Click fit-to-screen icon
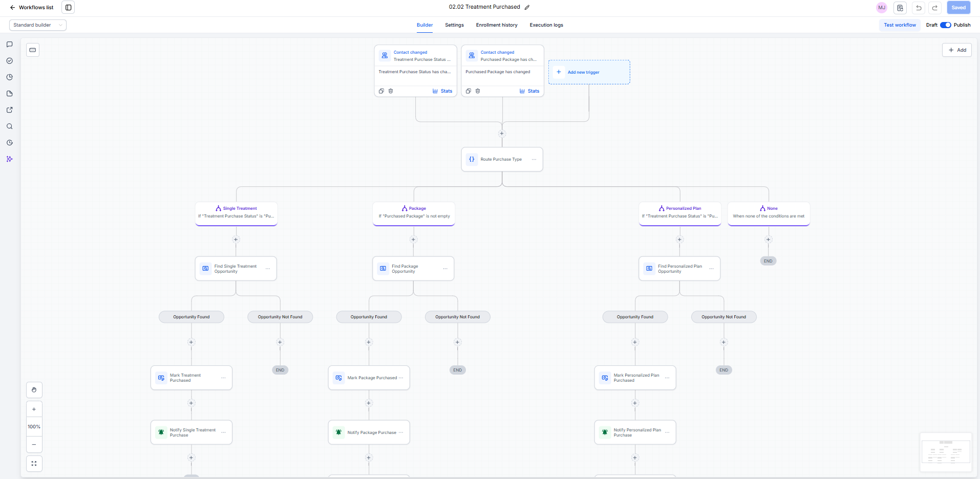Image resolution: width=980 pixels, height=479 pixels. pos(34,464)
